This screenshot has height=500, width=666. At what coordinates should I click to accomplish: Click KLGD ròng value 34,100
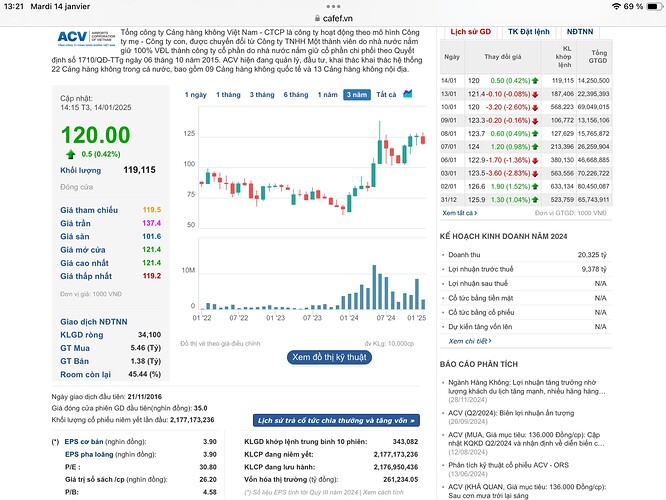point(150,335)
